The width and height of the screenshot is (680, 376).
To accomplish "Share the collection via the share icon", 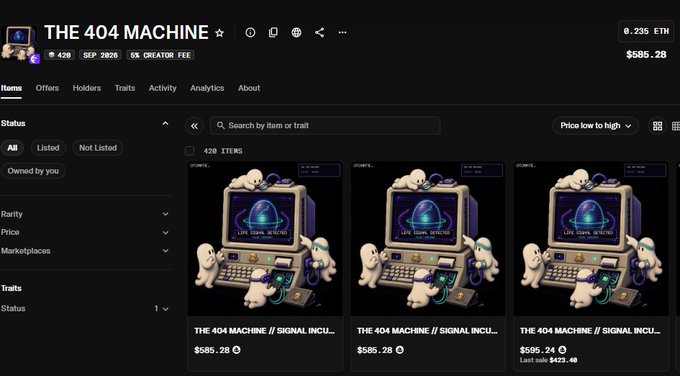I will pos(320,33).
